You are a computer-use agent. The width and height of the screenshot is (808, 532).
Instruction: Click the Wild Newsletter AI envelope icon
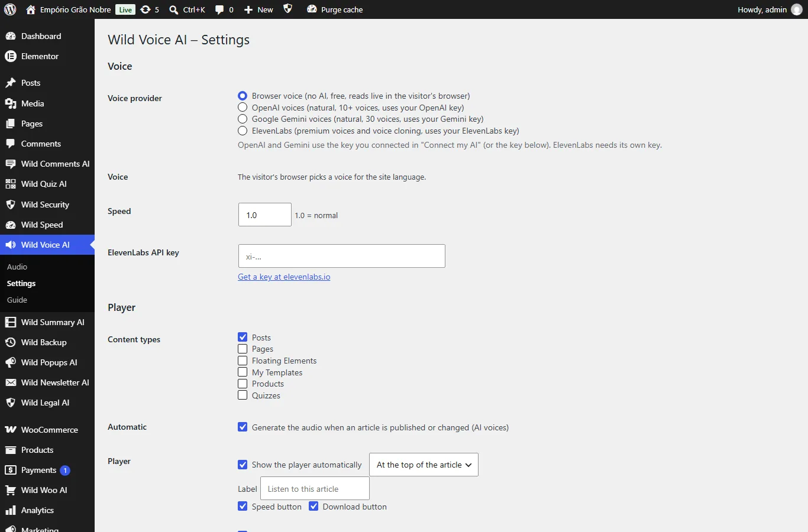11,382
